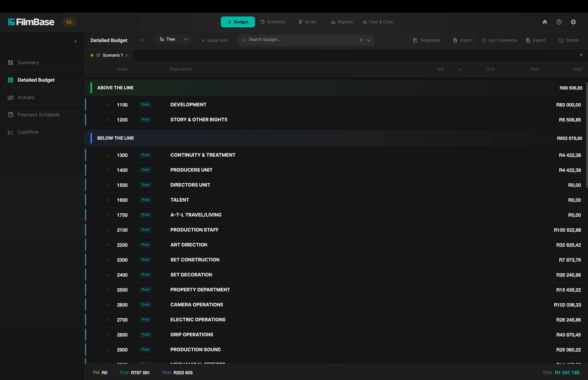Click the Quick Add button

[x=214, y=40]
